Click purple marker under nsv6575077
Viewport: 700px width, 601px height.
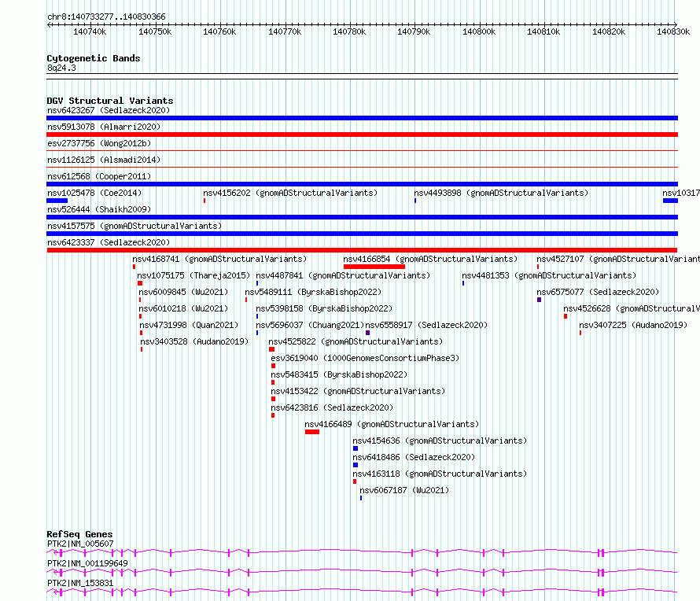pyautogui.click(x=540, y=300)
